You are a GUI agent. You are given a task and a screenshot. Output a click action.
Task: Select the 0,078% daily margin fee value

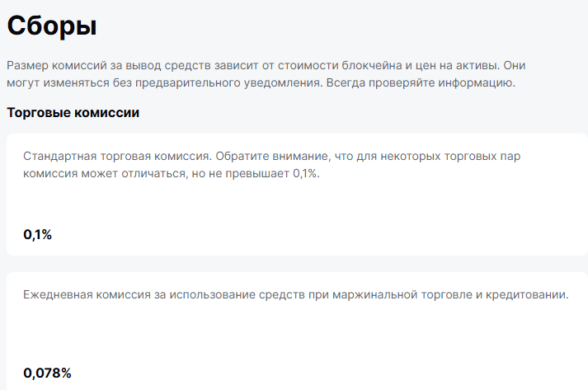pyautogui.click(x=48, y=373)
